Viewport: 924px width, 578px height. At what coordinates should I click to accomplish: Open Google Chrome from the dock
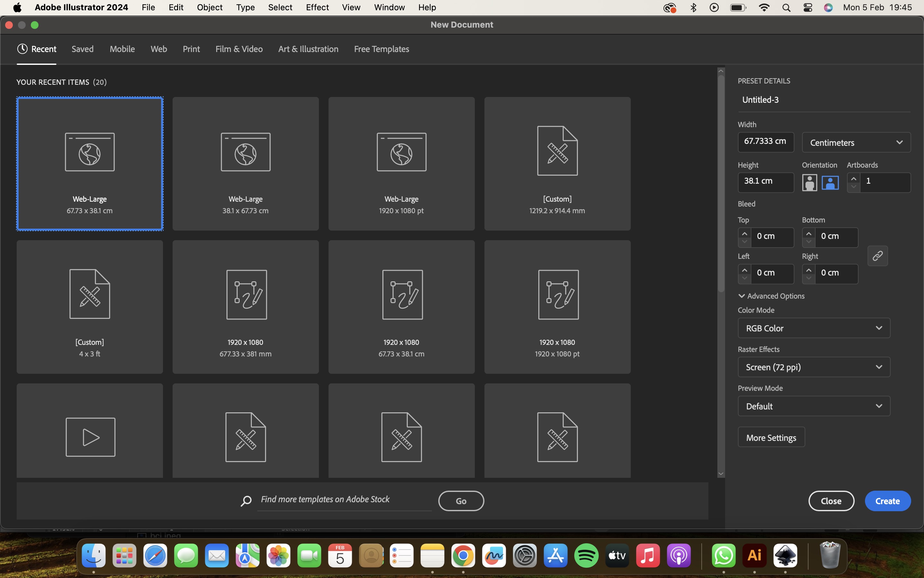pyautogui.click(x=463, y=555)
